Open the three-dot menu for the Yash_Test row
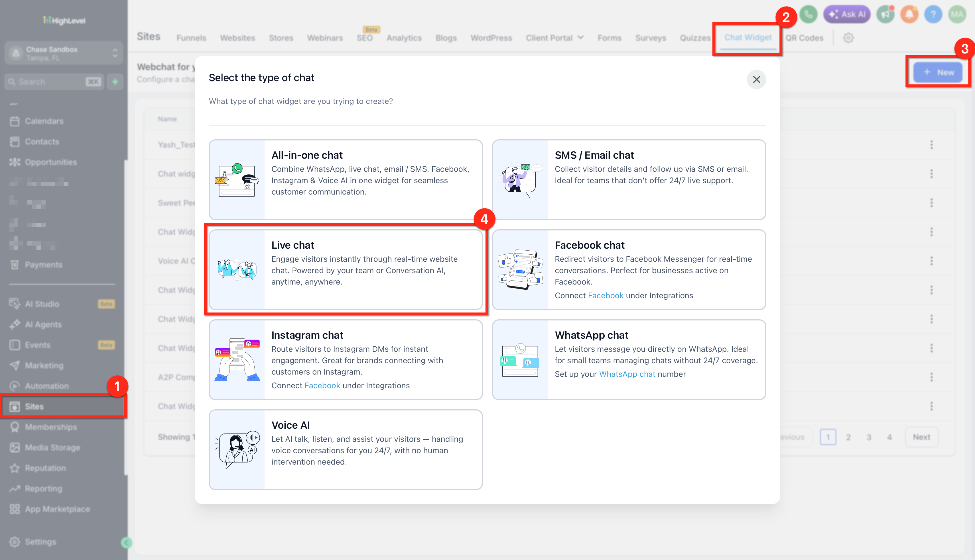This screenshot has width=975, height=560. [x=931, y=145]
